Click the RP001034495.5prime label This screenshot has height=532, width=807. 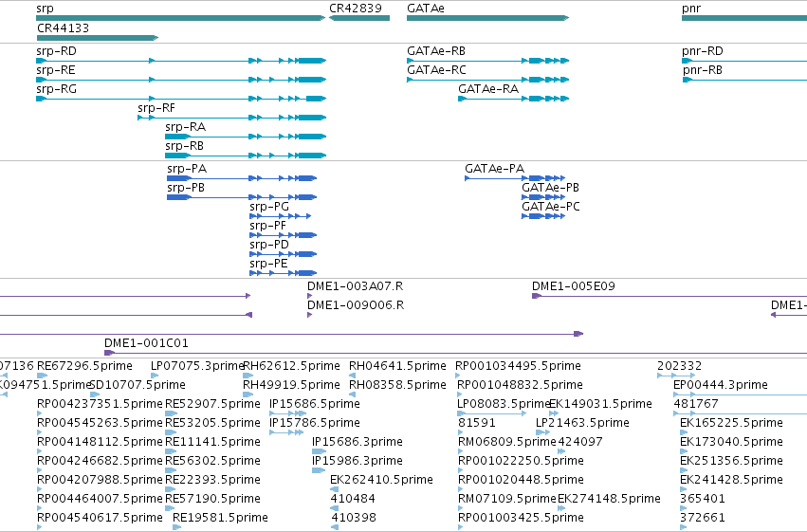coord(518,366)
